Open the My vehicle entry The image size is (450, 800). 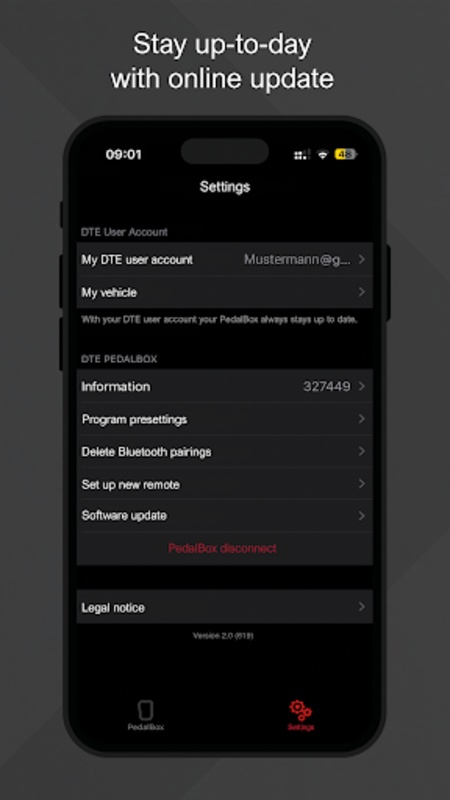(224, 292)
